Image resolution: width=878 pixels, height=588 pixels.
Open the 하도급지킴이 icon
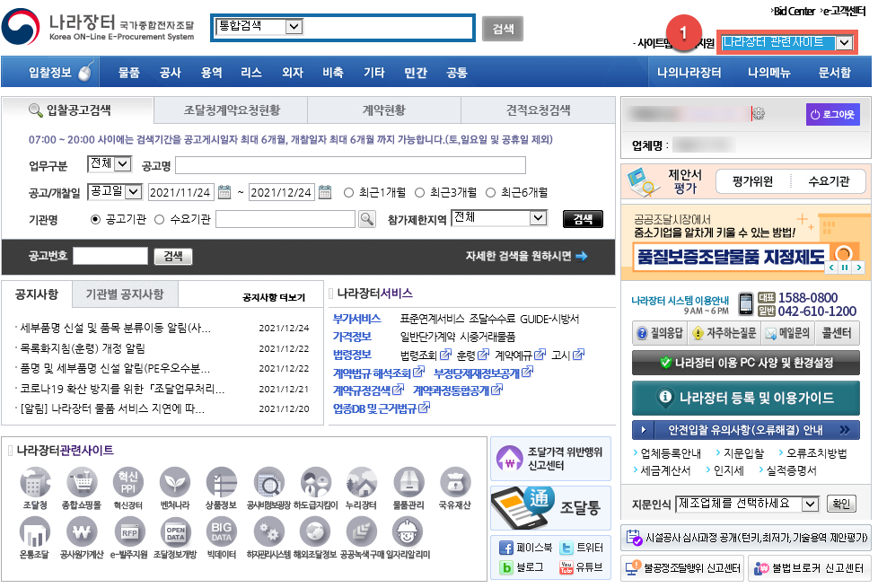(x=316, y=482)
